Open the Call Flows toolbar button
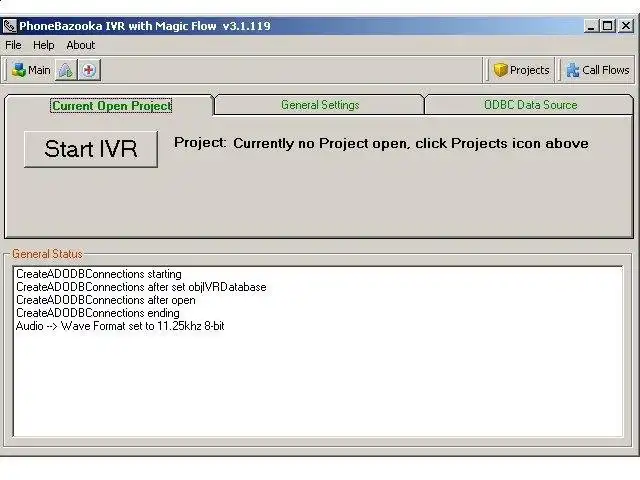Image resolution: width=640 pixels, height=480 pixels. (x=598, y=70)
